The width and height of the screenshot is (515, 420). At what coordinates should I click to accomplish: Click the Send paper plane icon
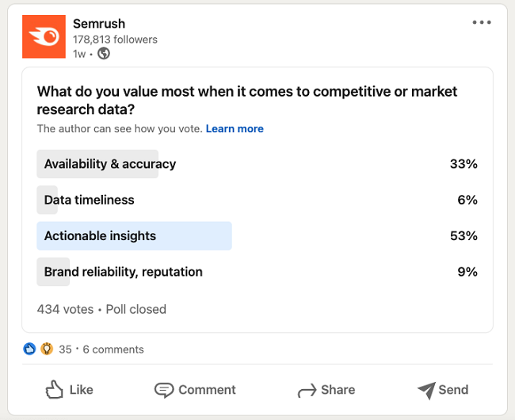(x=426, y=390)
